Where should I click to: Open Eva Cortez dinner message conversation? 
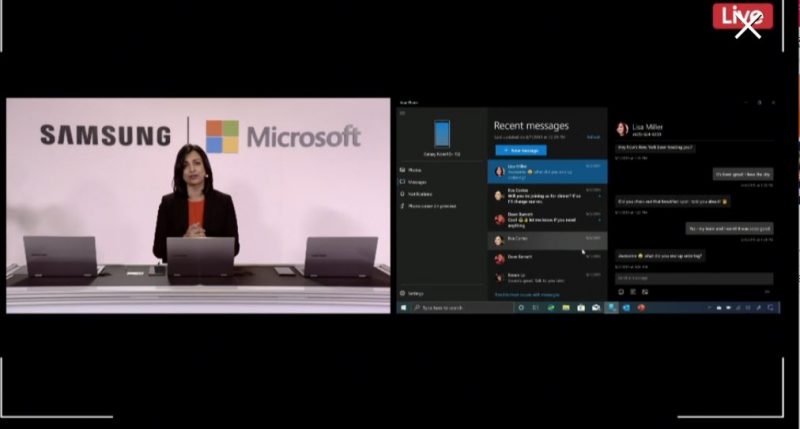pyautogui.click(x=547, y=196)
